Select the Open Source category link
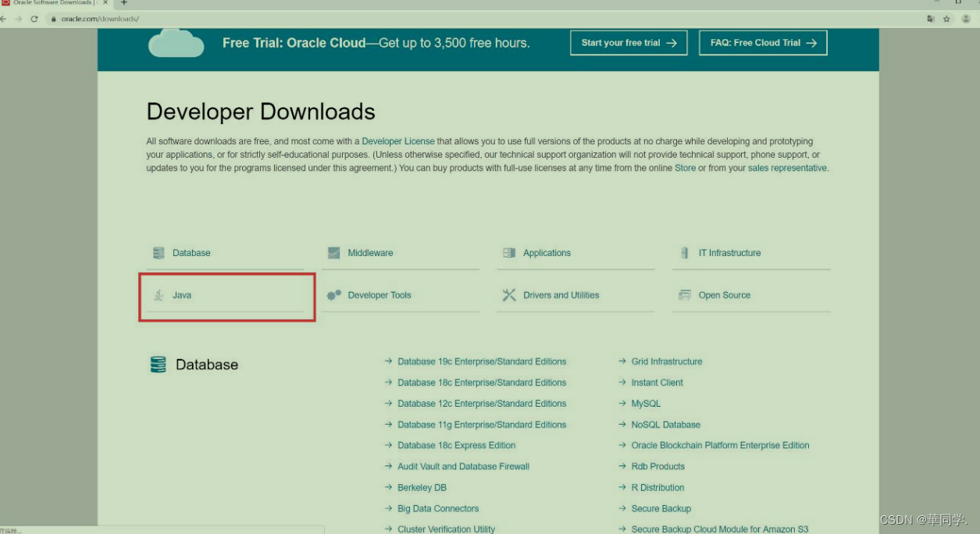Screen dimensions: 980x534 (725, 295)
